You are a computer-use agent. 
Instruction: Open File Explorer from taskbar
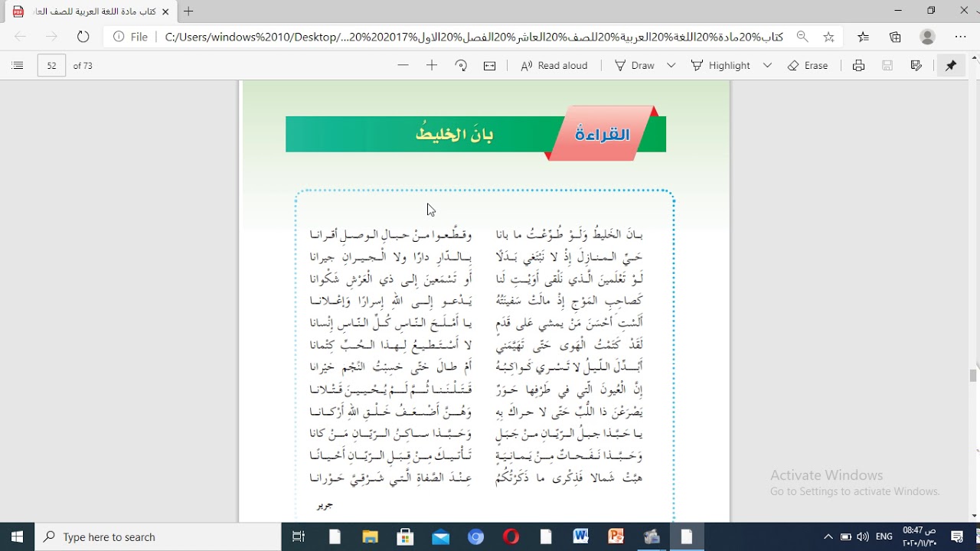coord(370,537)
